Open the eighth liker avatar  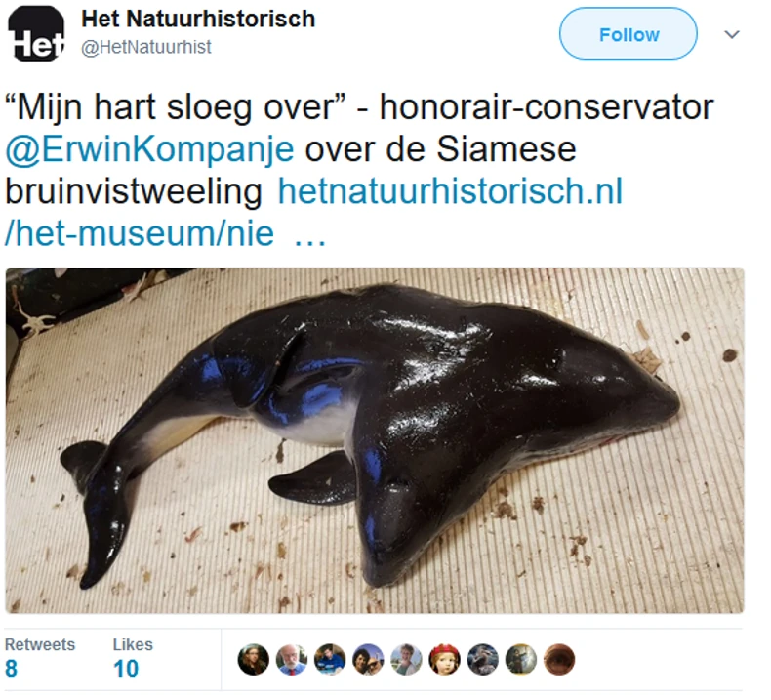pyautogui.click(x=521, y=659)
